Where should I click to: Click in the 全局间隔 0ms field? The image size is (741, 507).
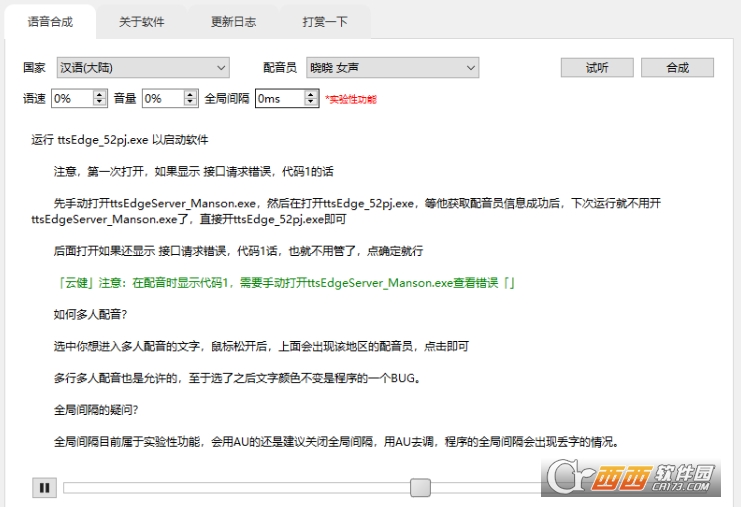280,98
